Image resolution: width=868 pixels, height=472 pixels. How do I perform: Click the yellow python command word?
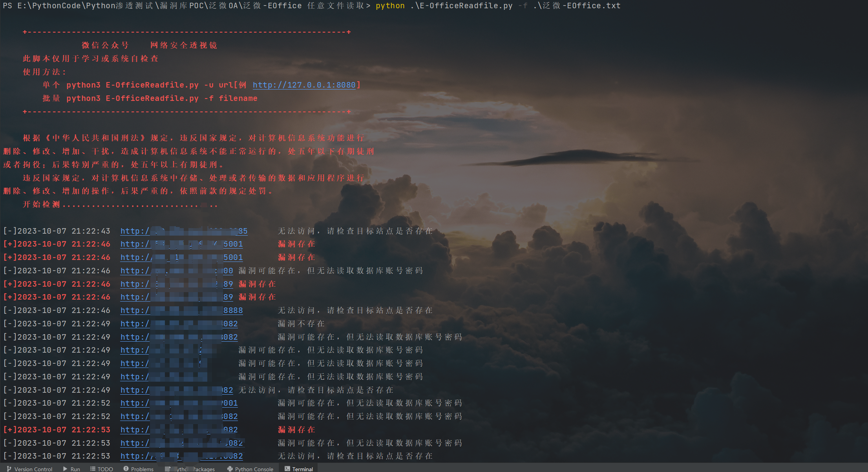point(390,5)
